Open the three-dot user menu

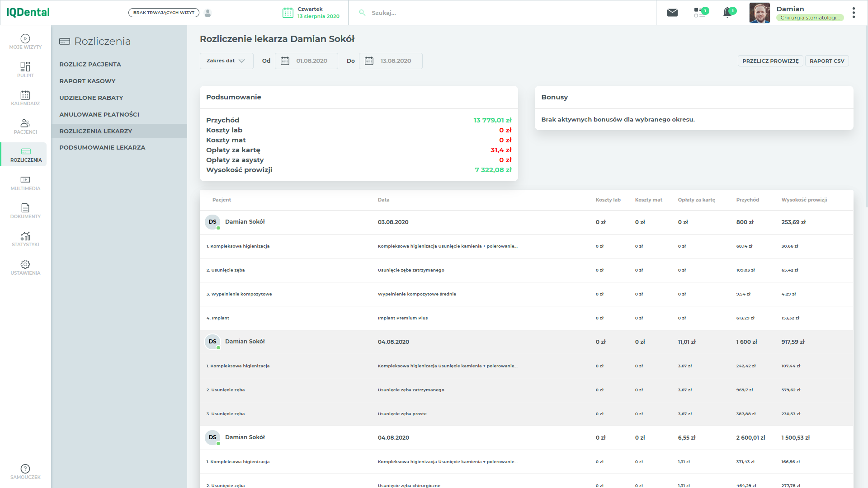coord(854,13)
